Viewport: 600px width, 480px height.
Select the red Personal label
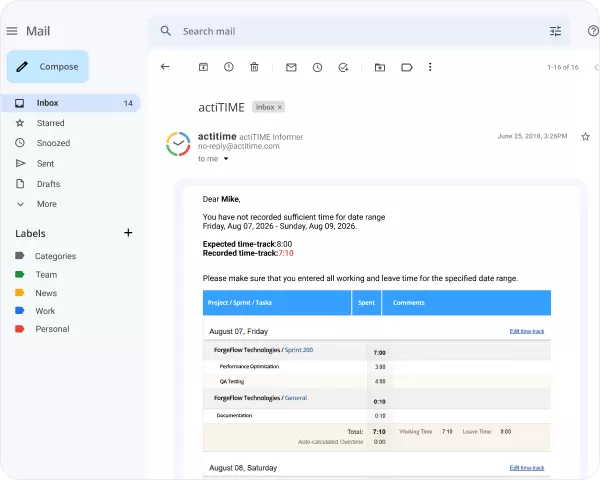[x=42, y=329]
